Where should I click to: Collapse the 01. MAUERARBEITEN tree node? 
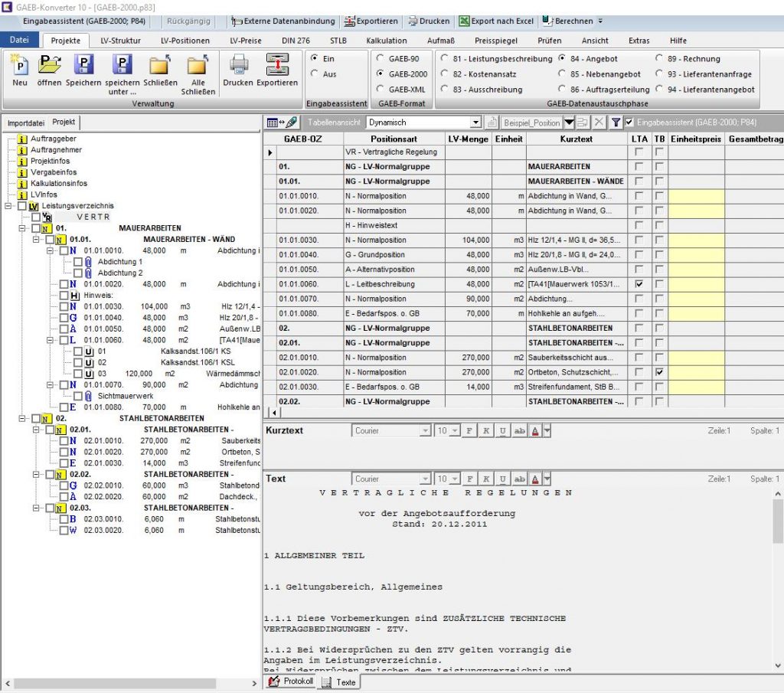[22, 228]
